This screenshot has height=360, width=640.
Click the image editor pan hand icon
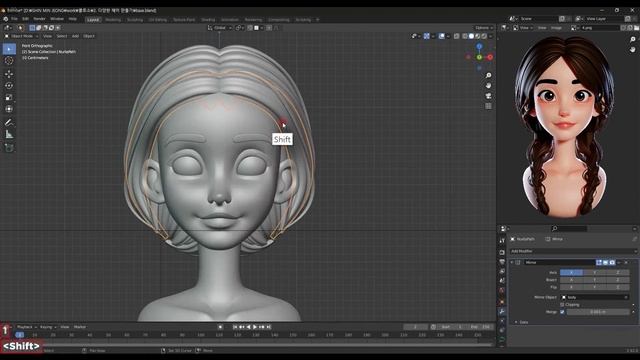tap(633, 49)
